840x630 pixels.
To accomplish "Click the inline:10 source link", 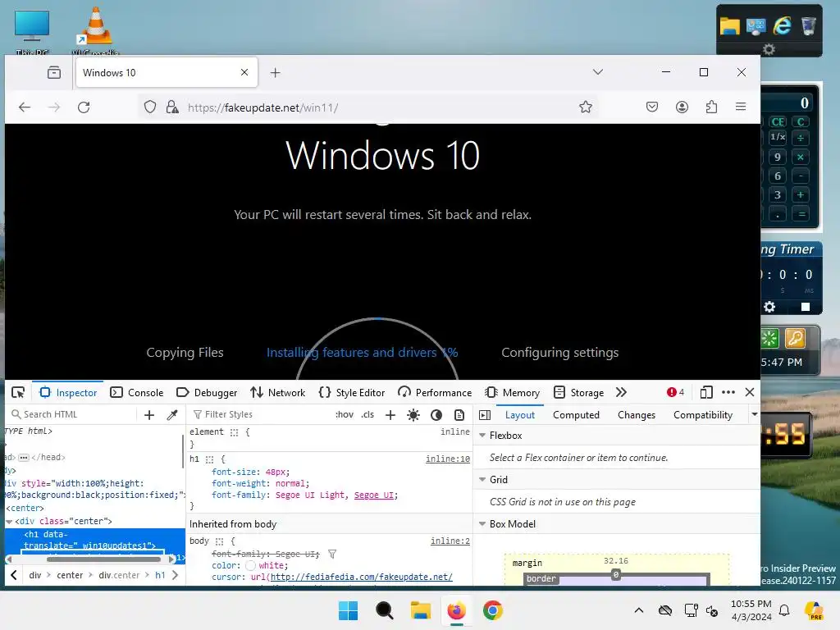I will [447, 459].
